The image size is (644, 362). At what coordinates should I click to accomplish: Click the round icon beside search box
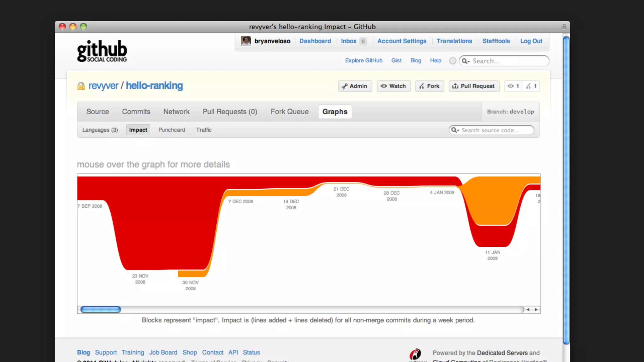pyautogui.click(x=452, y=61)
